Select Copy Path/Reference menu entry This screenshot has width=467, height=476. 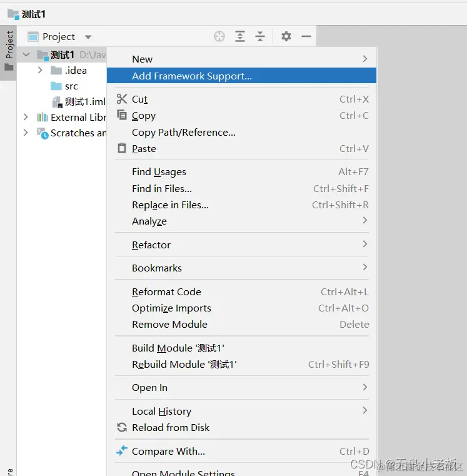point(241,133)
